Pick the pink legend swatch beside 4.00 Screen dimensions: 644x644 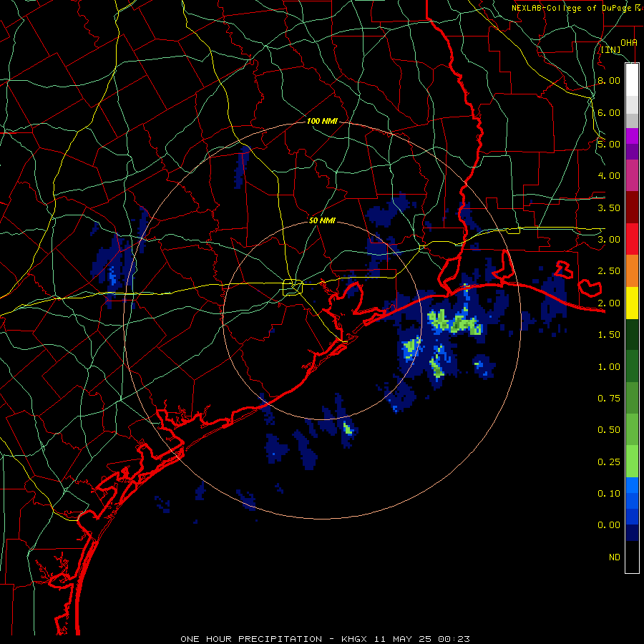point(632,175)
